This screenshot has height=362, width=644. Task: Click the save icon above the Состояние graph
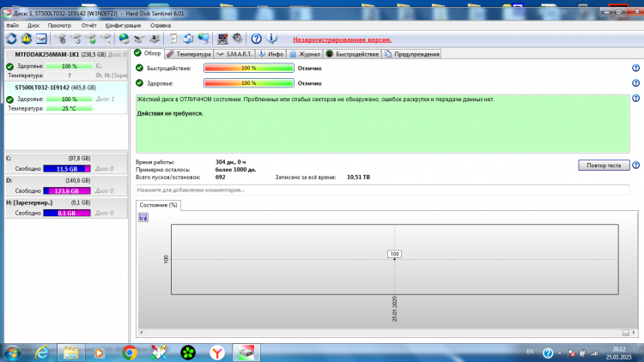(x=143, y=217)
